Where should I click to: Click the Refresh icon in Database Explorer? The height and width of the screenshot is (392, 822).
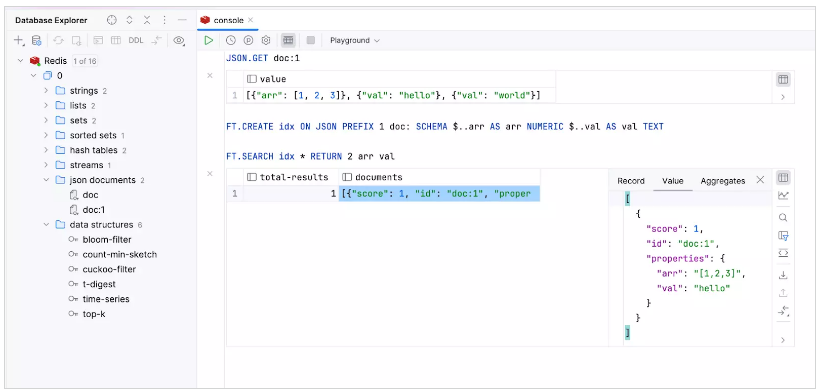pos(59,40)
